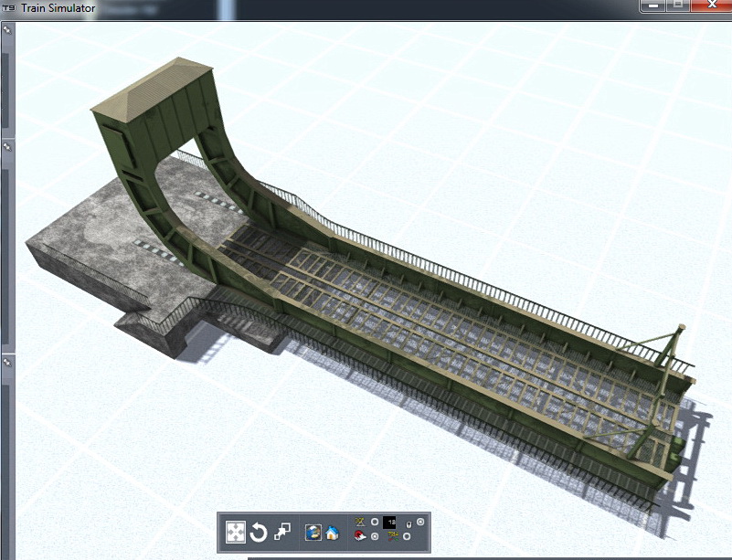Viewport: 732px width, 560px height.
Task: Click the small clip snap icon
Action: pos(408,524)
